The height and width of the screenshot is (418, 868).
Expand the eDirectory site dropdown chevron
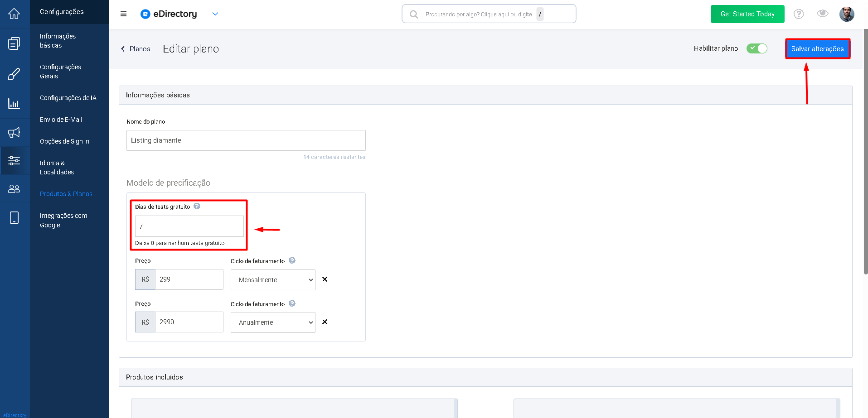tap(215, 14)
